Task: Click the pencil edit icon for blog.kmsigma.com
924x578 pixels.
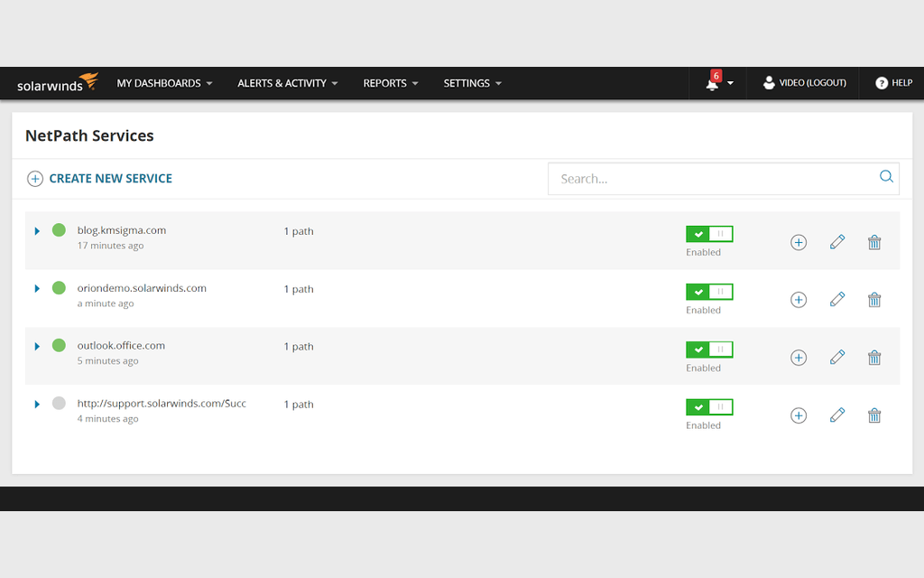Action: (x=837, y=242)
